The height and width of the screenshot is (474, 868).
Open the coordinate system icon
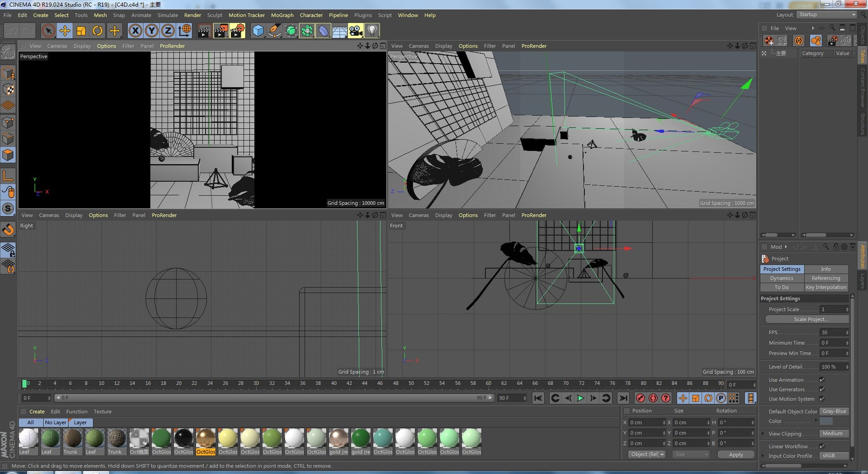(184, 31)
